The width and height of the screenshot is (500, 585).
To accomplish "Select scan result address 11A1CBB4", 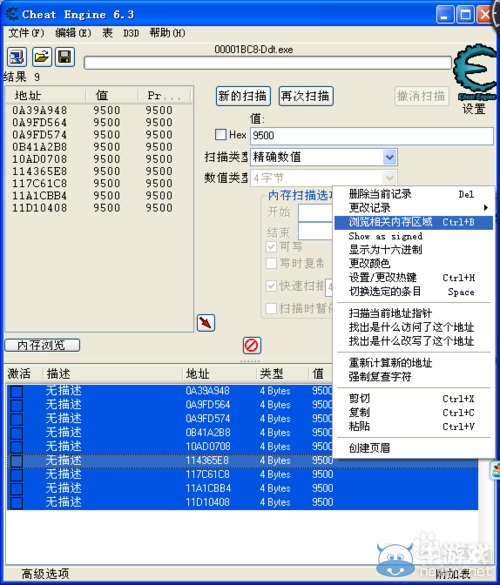I will click(40, 196).
